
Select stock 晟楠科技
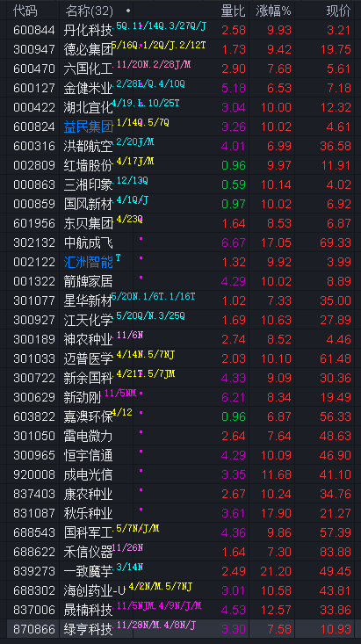pos(89,609)
